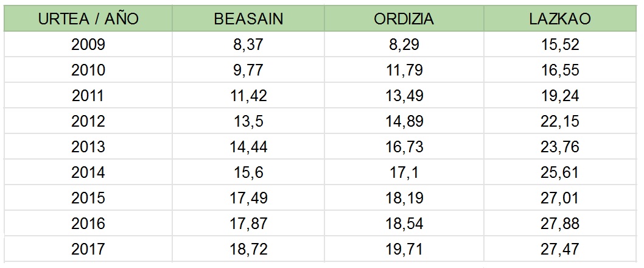Select Ordizia value 17,1 for 2014

(x=404, y=172)
